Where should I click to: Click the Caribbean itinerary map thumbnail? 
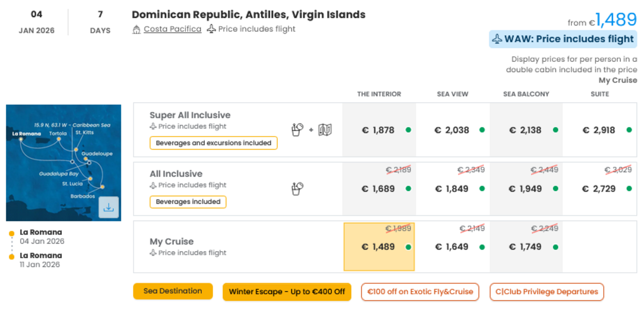point(63,163)
